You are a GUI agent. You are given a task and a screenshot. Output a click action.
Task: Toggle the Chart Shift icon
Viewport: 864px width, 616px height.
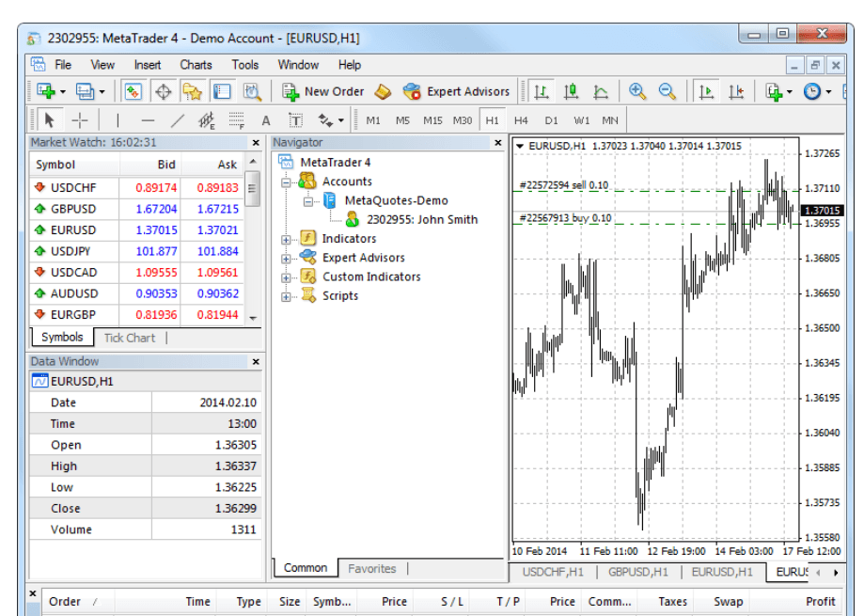736,91
